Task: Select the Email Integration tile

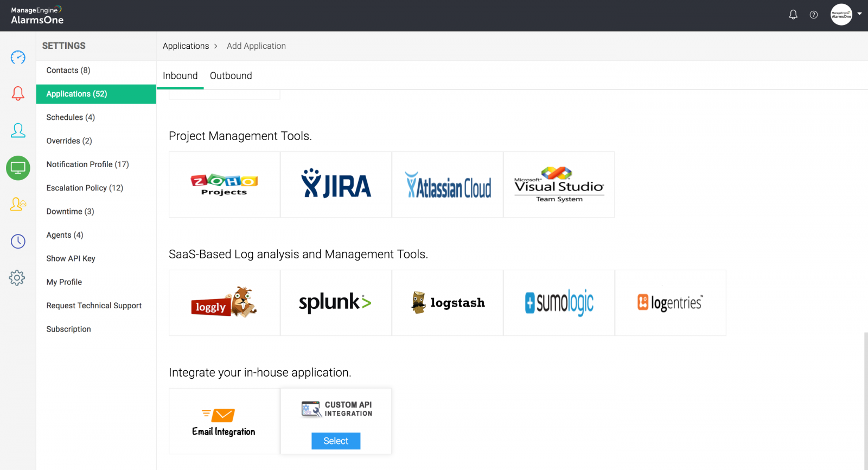Action: click(x=225, y=421)
